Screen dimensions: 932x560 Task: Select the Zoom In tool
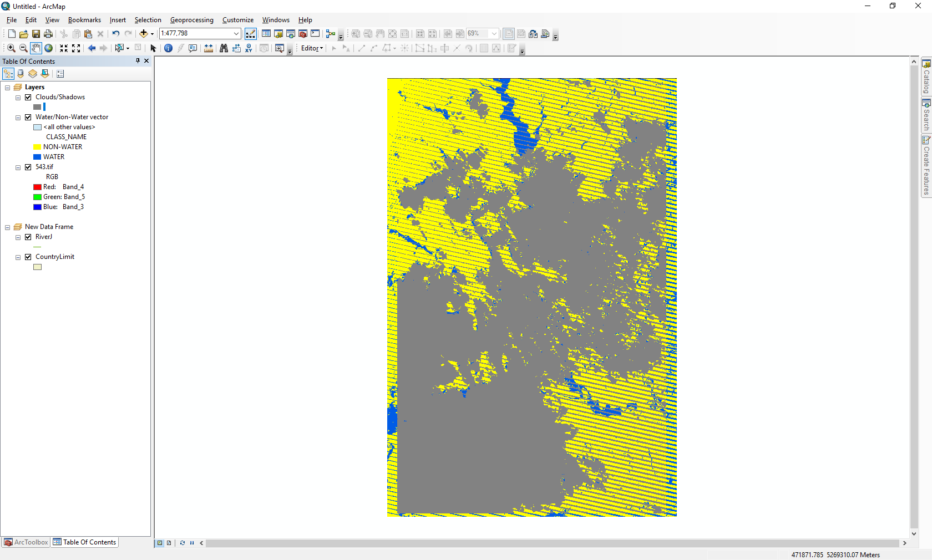[11, 48]
